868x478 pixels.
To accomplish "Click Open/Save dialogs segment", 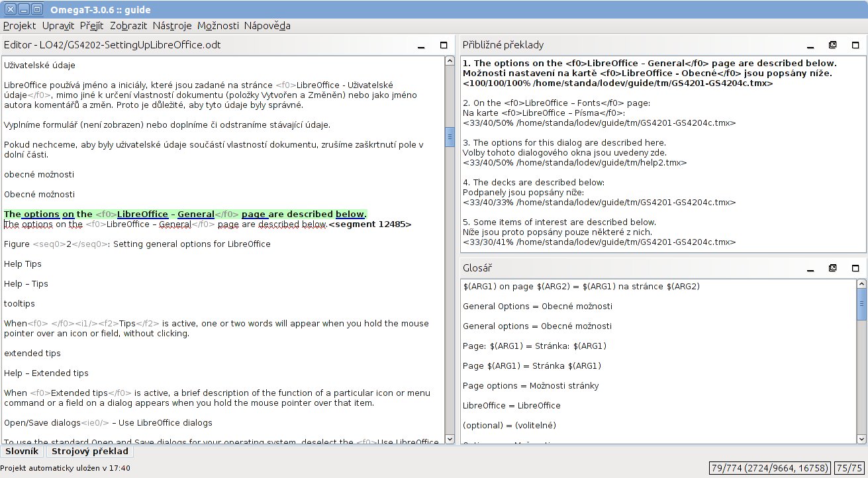I will [x=108, y=422].
